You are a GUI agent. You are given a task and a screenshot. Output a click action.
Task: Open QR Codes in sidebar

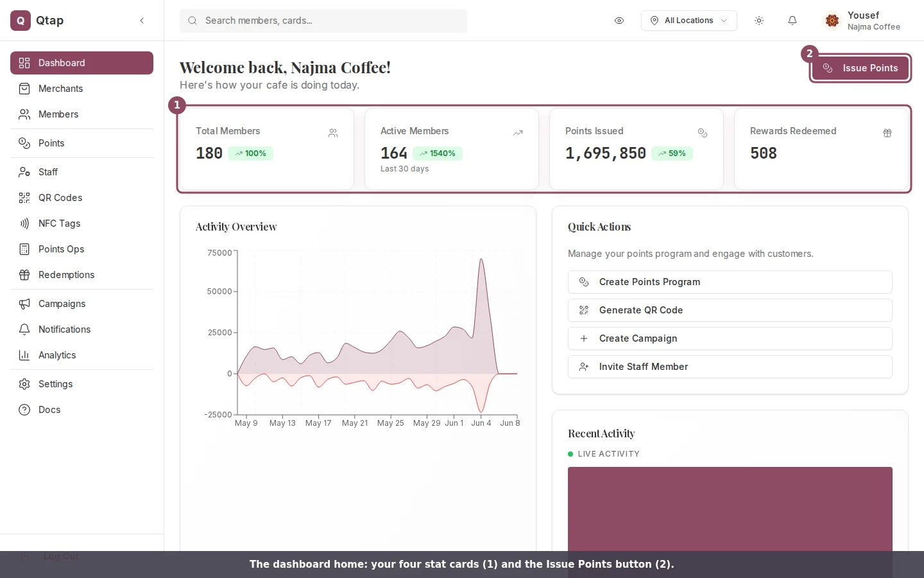(x=81, y=198)
